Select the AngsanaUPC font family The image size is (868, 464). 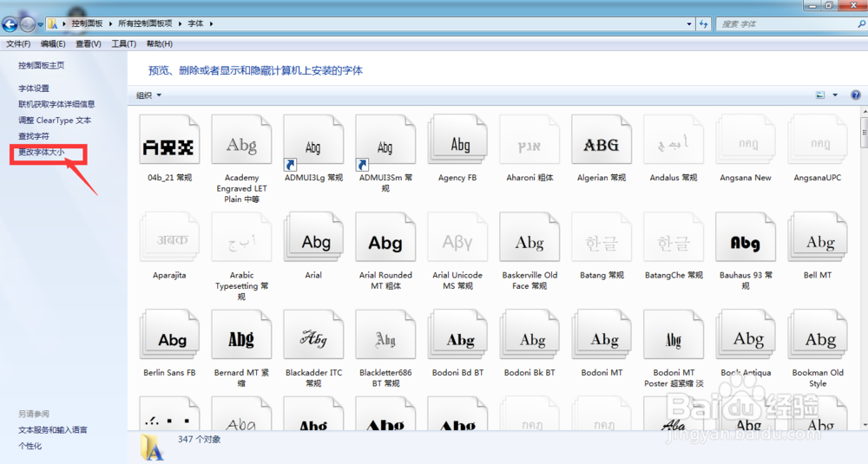pos(817,140)
